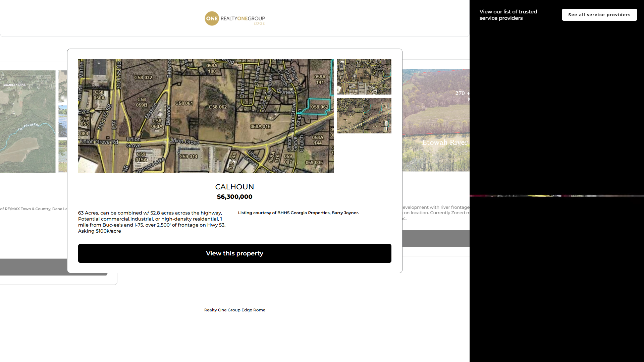Open the large Calhoun parcel map image
Image resolution: width=644 pixels, height=362 pixels.
(206, 116)
